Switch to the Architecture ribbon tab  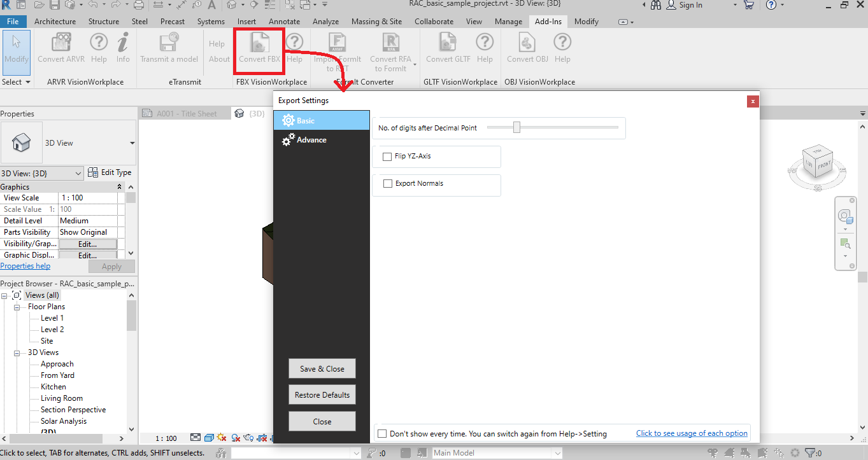pyautogui.click(x=55, y=21)
